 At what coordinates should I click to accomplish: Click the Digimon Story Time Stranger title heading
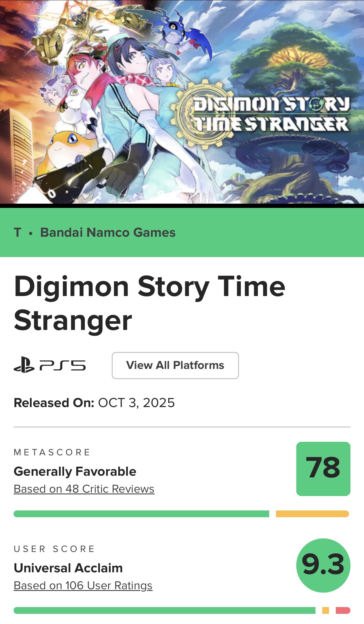[150, 303]
